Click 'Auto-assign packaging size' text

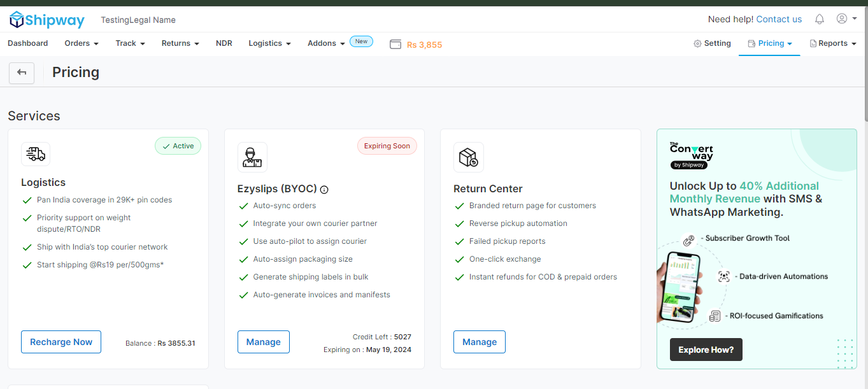[x=303, y=259]
